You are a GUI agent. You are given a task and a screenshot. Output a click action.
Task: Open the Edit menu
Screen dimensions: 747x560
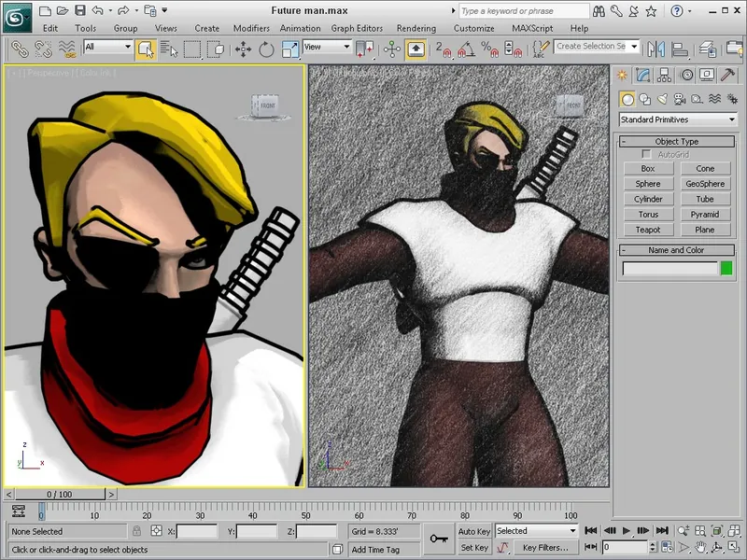50,28
